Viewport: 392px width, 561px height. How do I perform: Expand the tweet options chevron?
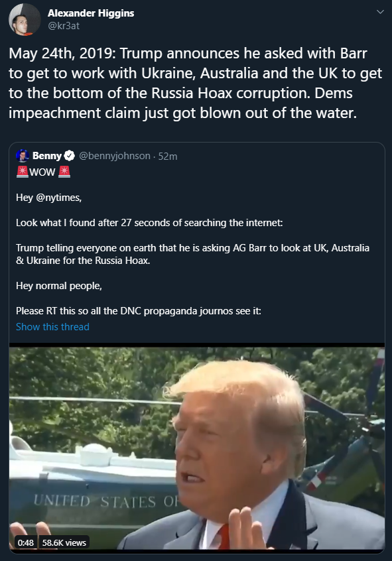coord(380,12)
